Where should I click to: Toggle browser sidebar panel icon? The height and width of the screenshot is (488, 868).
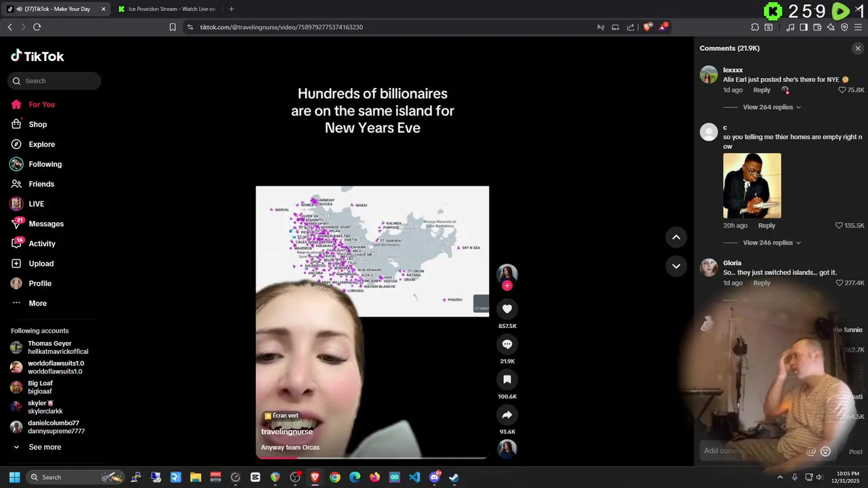point(804,27)
